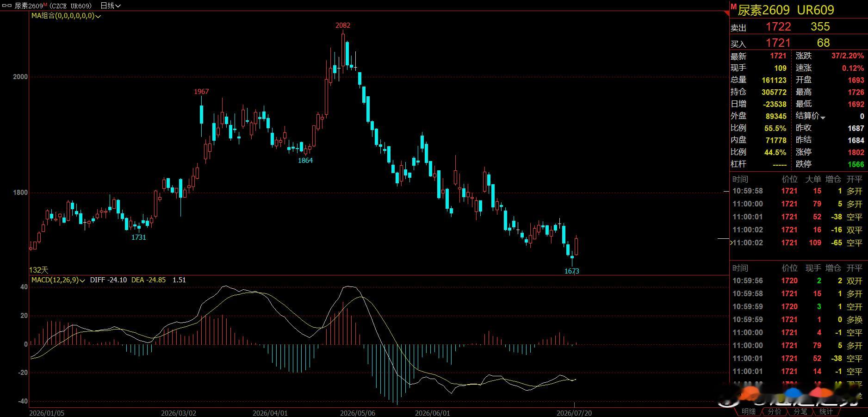This screenshot has height=417, width=868.
Task: Click the 2026/01/05 date label
Action: [47, 413]
